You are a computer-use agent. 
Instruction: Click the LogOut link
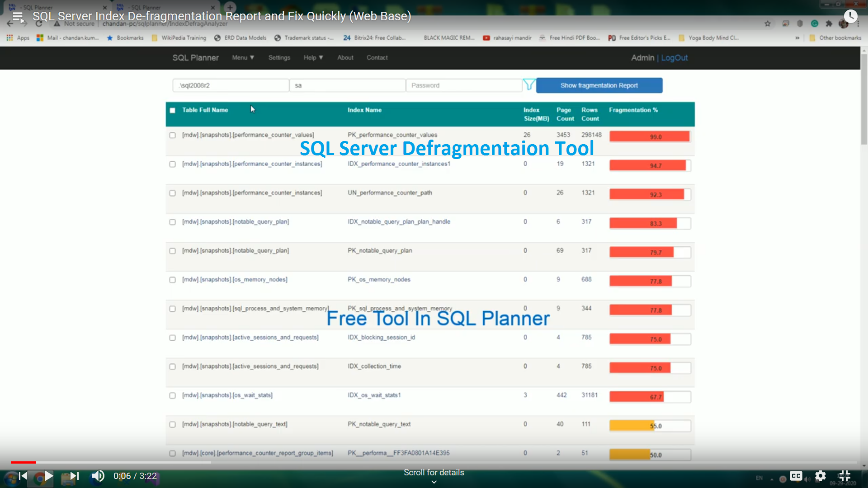[675, 57]
